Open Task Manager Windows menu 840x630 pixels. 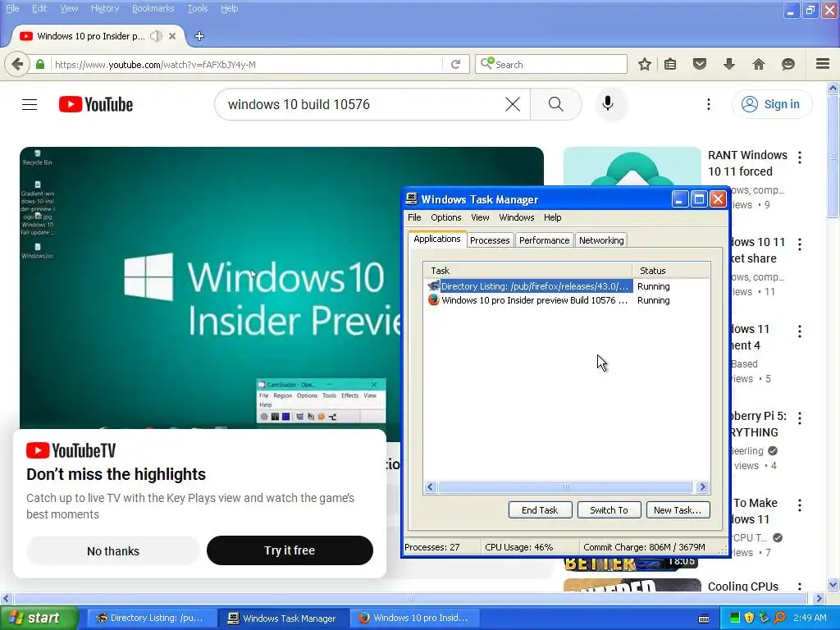click(x=517, y=217)
